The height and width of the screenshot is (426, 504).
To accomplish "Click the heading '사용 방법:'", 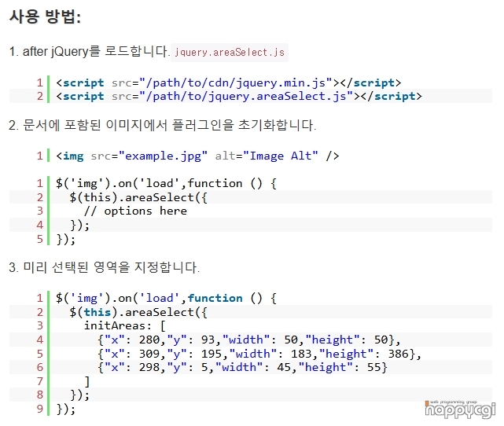I will [45, 17].
